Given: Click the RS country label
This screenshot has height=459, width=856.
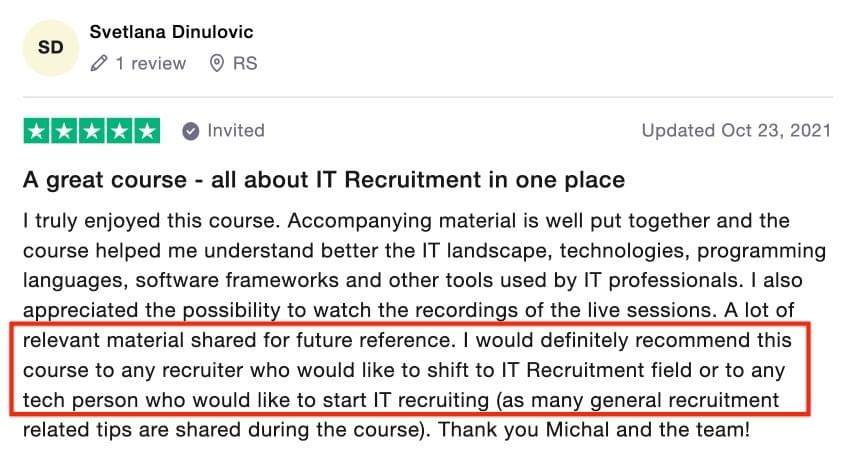Looking at the screenshot, I should 245,63.
